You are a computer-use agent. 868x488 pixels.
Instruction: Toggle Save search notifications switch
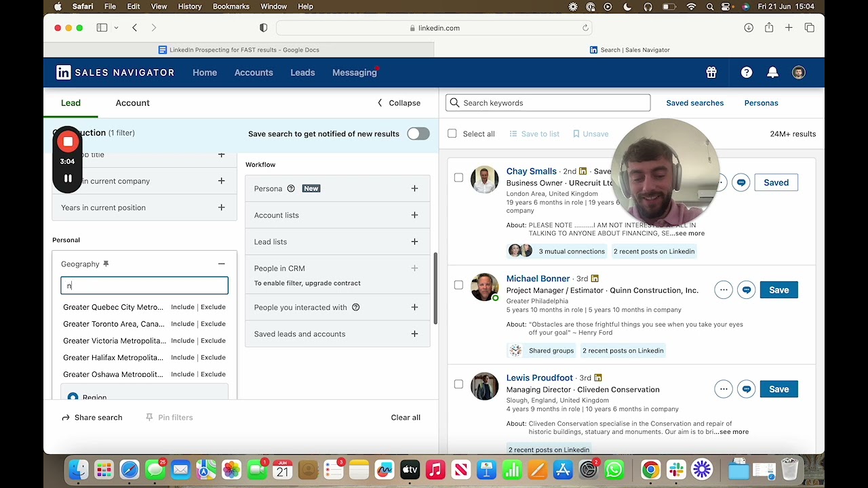(418, 134)
